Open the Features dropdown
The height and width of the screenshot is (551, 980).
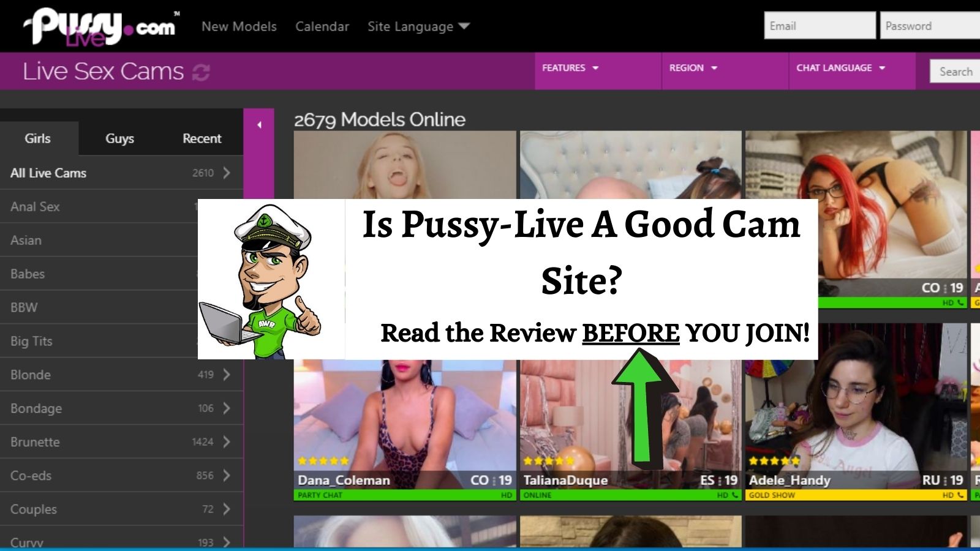[x=570, y=68]
